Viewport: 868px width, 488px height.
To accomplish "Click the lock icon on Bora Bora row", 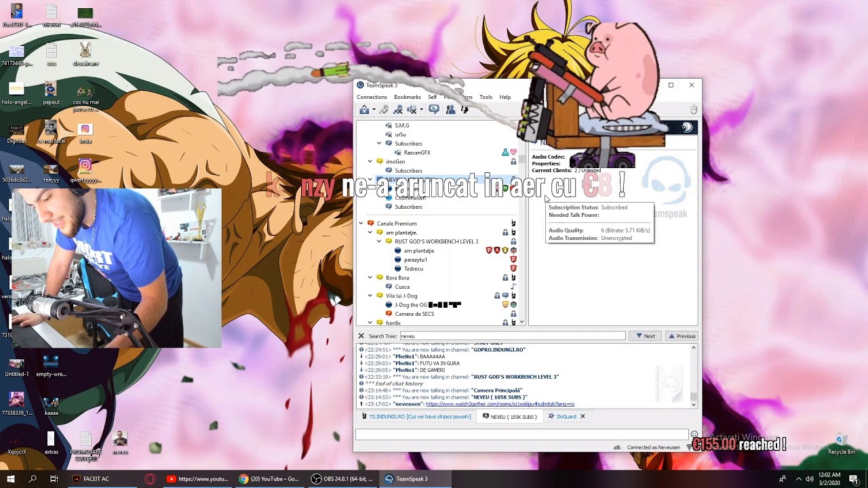I will click(505, 277).
